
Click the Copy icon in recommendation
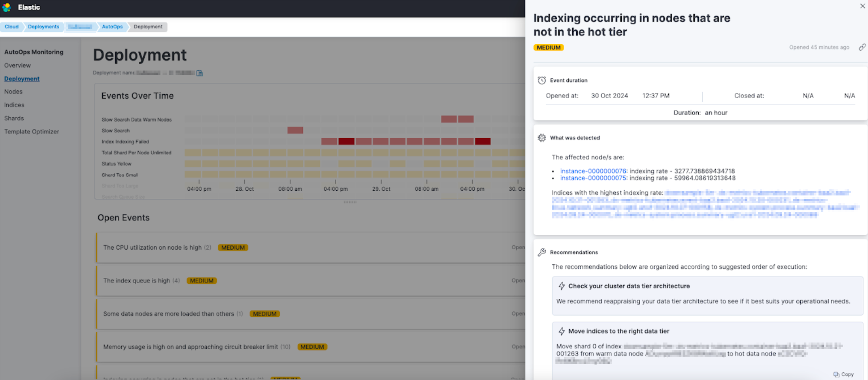(836, 374)
